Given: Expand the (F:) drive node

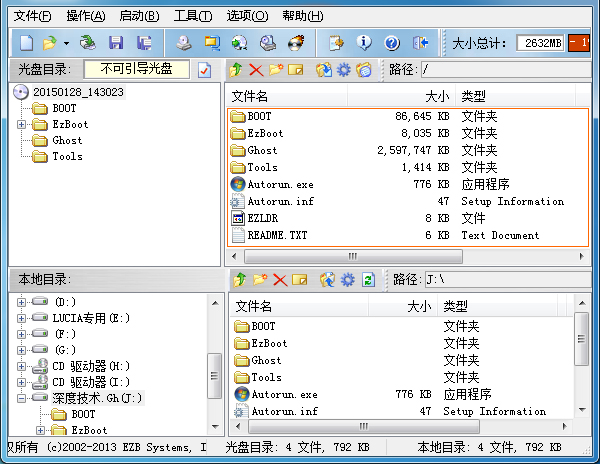Looking at the screenshot, I should 21,334.
